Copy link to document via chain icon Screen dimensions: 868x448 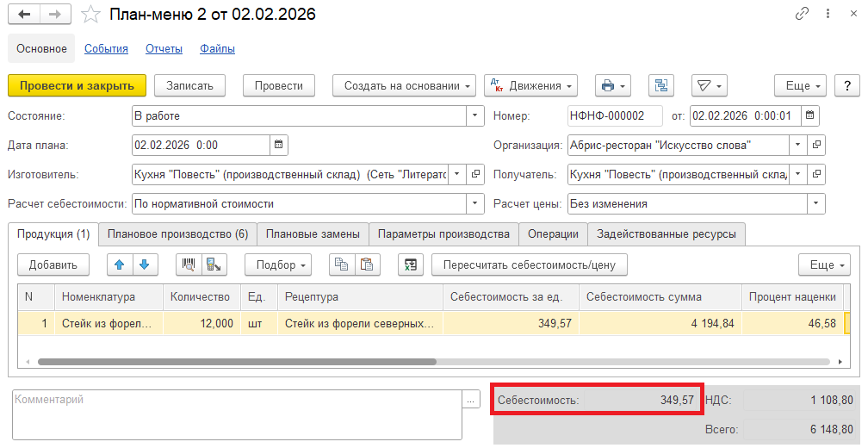[802, 14]
